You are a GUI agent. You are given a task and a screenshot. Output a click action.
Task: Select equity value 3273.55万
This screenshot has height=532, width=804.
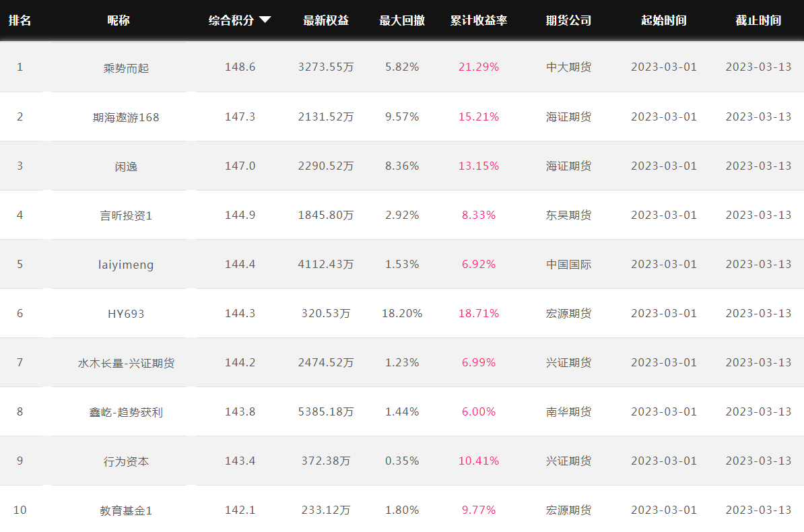(x=326, y=67)
